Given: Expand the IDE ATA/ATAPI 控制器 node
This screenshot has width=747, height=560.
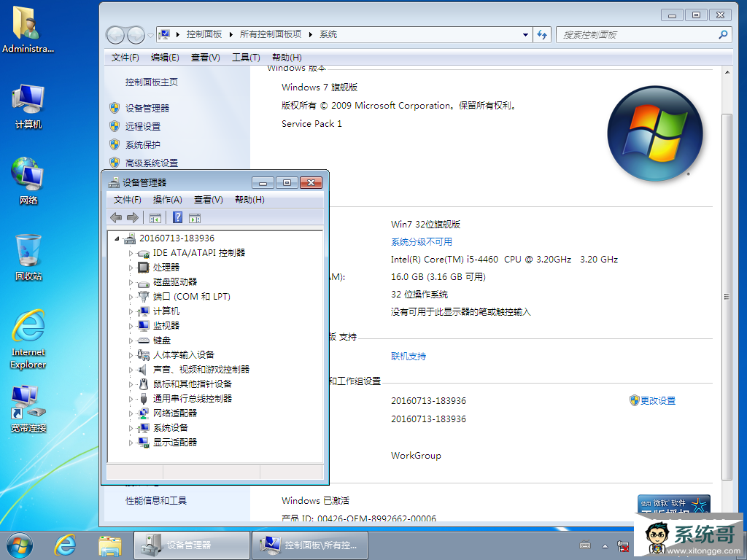Looking at the screenshot, I should [131, 253].
